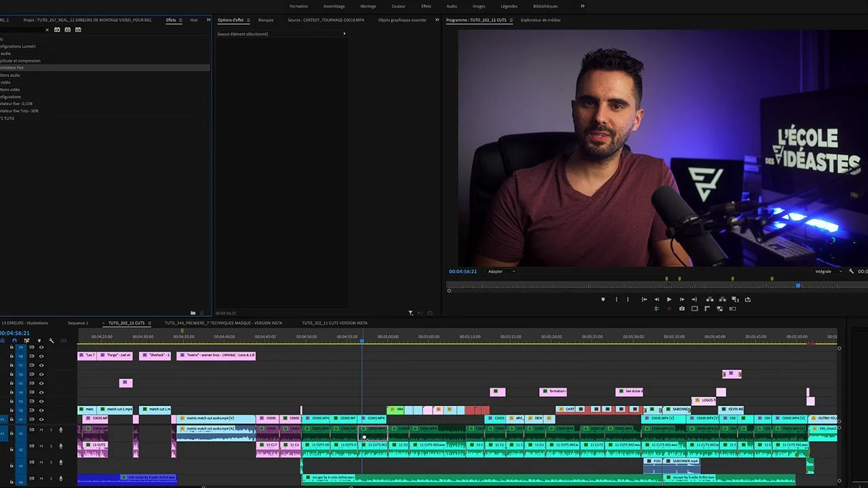The height and width of the screenshot is (488, 868).
Task: Mark In point button
Action: (x=616, y=299)
